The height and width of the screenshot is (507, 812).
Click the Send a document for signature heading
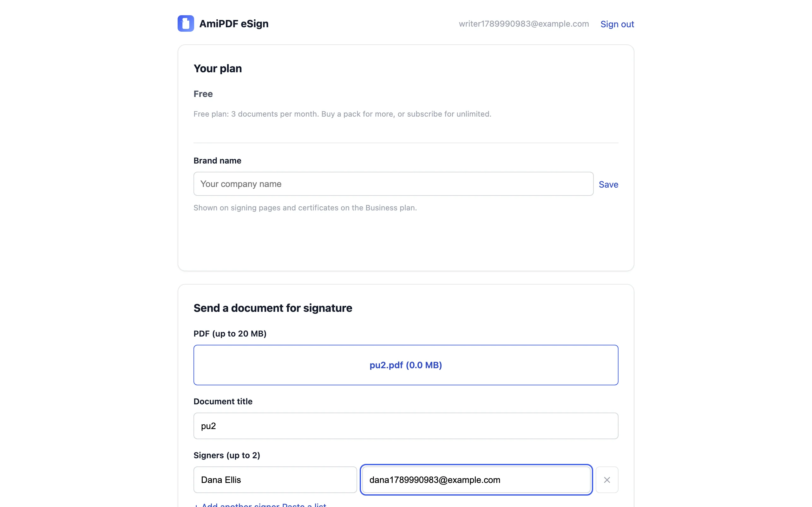(x=272, y=308)
